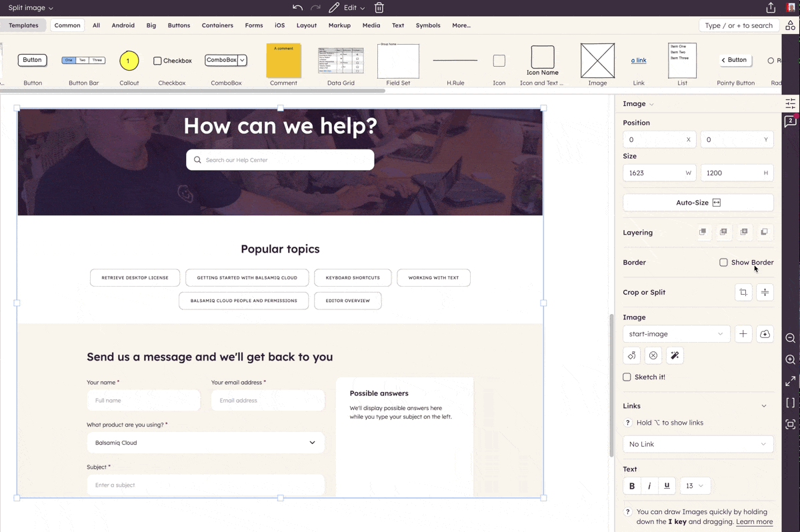Toggle the Bold text button

click(632, 486)
